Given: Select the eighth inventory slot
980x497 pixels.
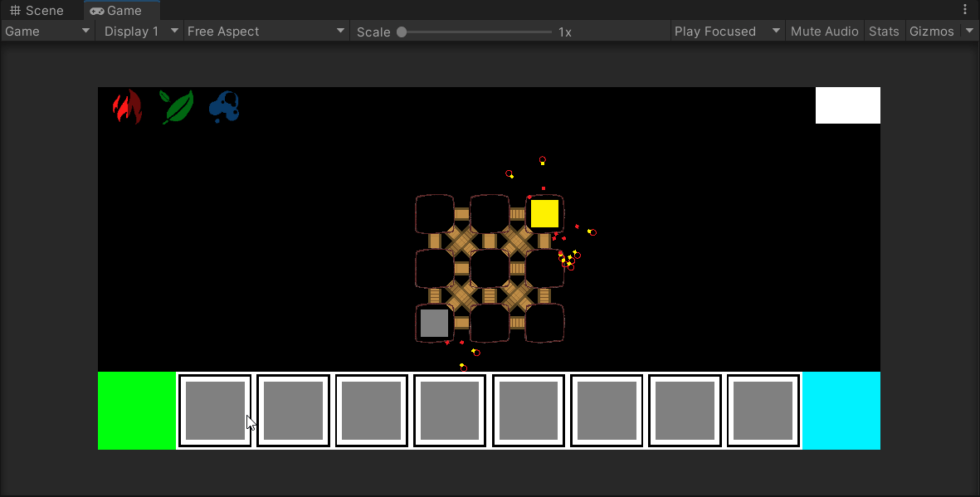Looking at the screenshot, I should click(x=763, y=411).
